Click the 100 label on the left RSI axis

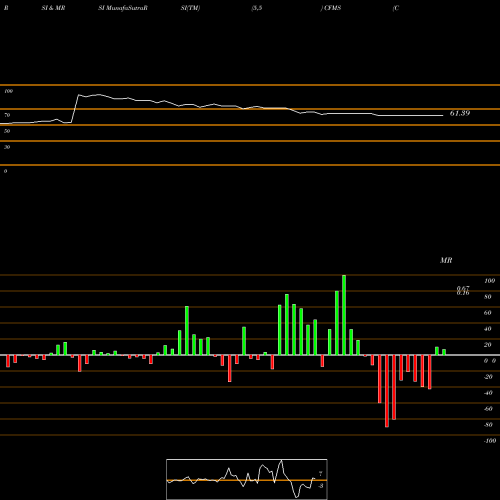(x=8, y=91)
